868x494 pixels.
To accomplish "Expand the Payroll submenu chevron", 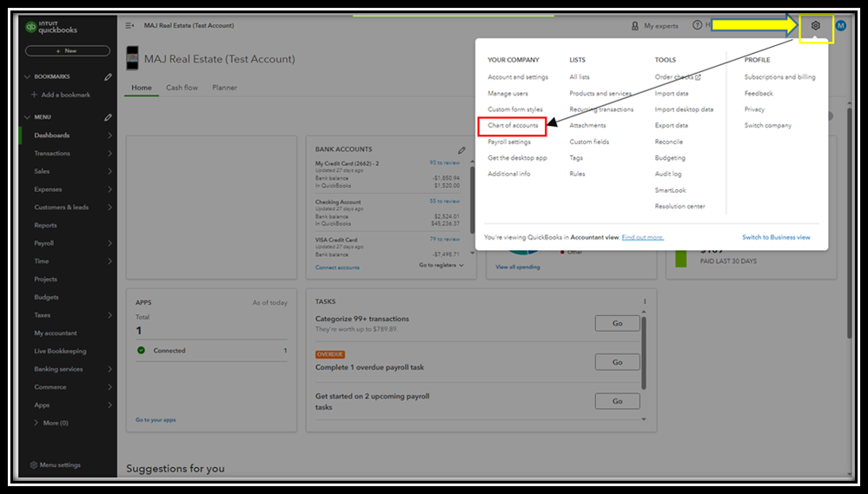I will (x=109, y=243).
